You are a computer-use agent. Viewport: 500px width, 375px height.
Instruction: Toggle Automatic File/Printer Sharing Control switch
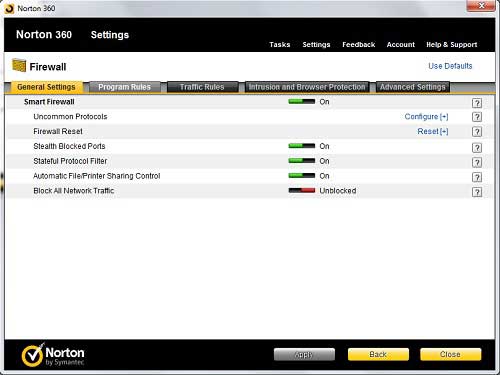(x=301, y=175)
